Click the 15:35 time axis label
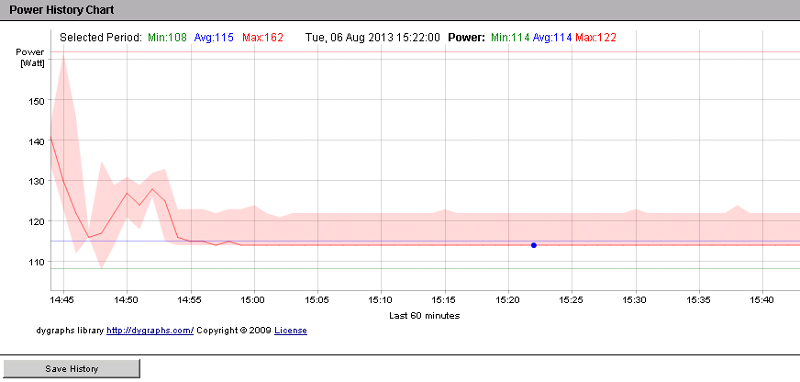This screenshot has width=800, height=382. click(x=699, y=301)
